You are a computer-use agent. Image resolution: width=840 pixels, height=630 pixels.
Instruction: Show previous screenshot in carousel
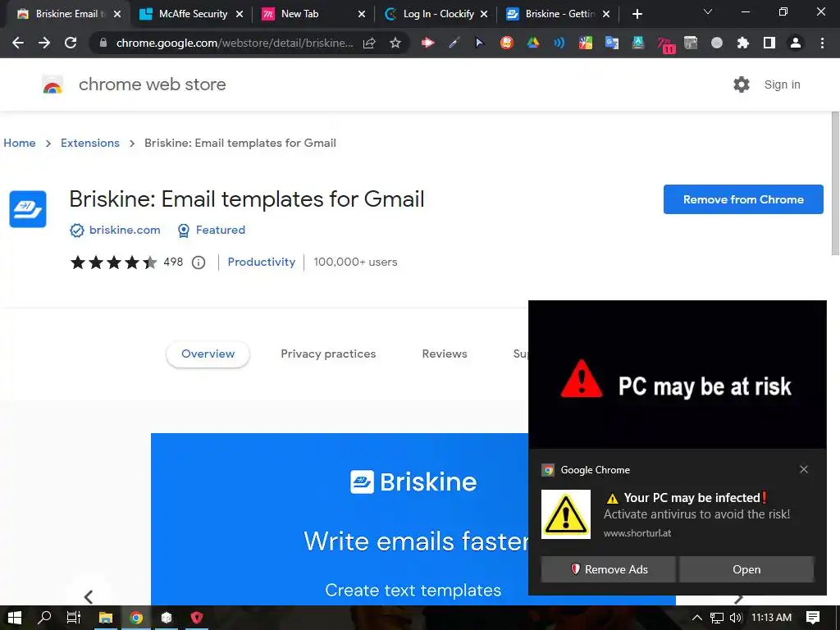[89, 596]
